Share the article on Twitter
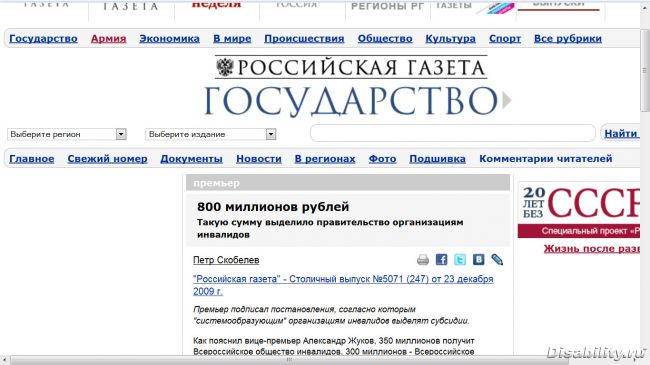The height and width of the screenshot is (365, 650). [460, 260]
